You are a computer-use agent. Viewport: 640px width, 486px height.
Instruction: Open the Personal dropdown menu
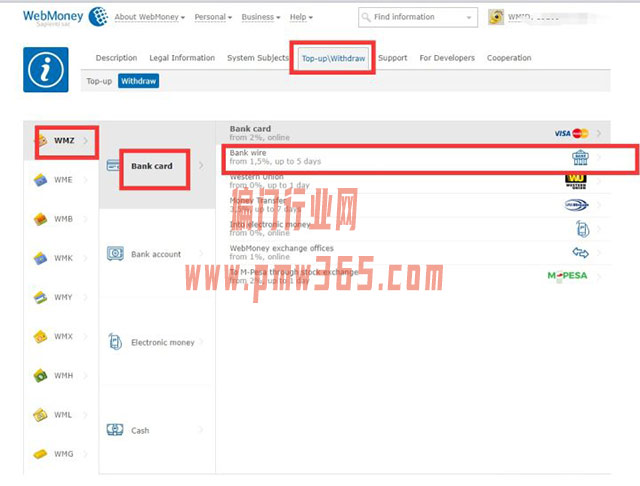pyautogui.click(x=213, y=17)
